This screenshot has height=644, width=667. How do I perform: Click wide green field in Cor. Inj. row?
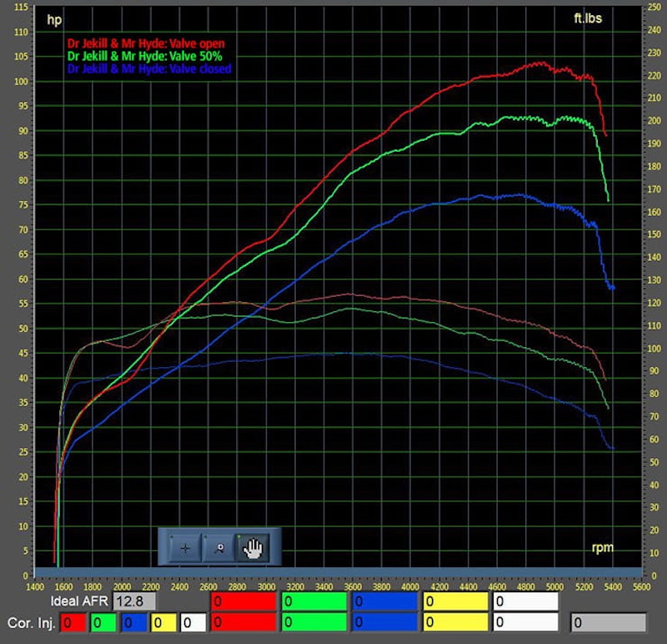[x=314, y=621]
